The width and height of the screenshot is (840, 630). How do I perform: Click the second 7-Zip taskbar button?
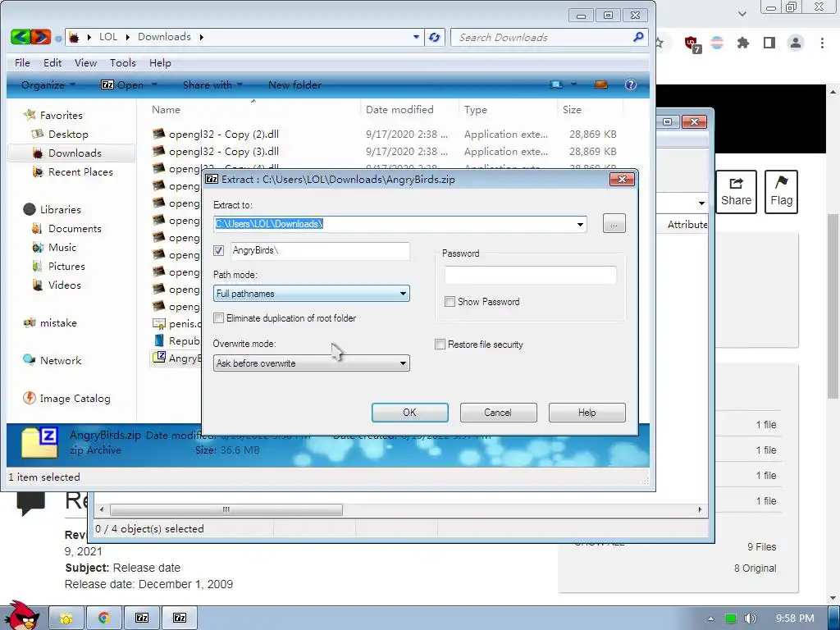tap(180, 618)
